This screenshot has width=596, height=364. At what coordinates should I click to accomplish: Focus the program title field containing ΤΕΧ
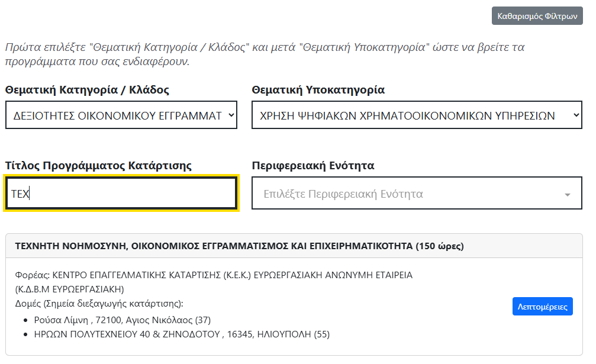click(x=121, y=193)
